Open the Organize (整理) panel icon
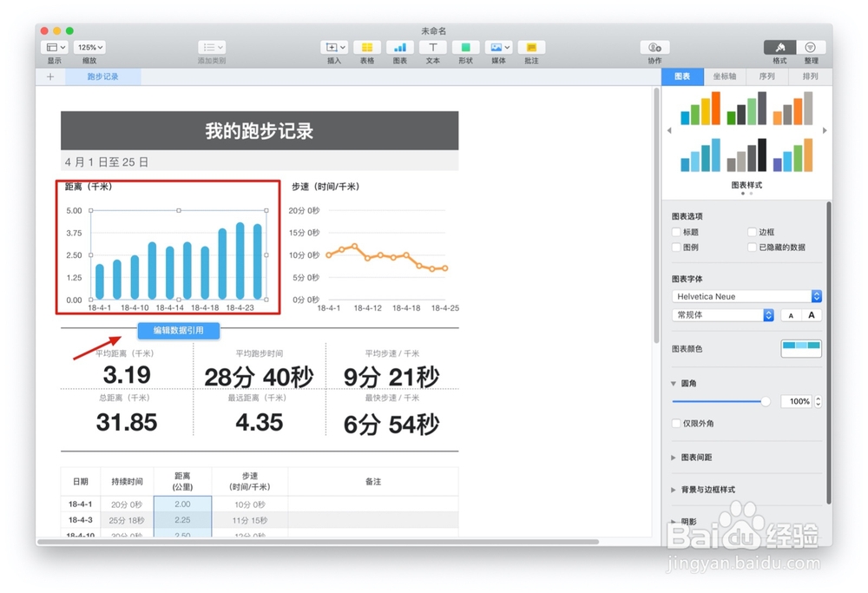 809,48
